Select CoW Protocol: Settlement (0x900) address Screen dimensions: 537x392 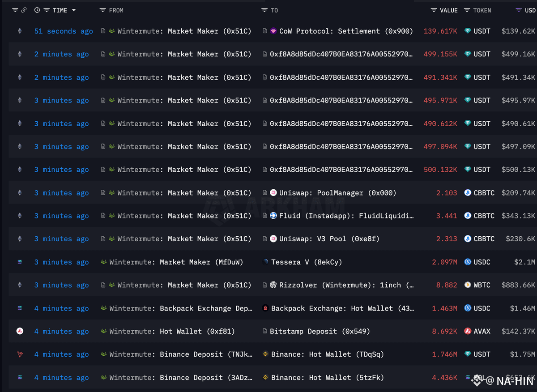pyautogui.click(x=346, y=31)
